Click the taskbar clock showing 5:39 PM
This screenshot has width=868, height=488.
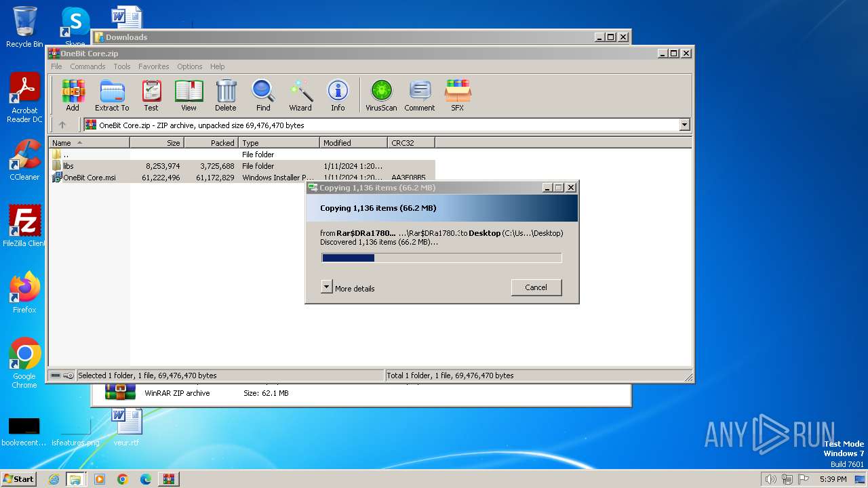pyautogui.click(x=833, y=479)
